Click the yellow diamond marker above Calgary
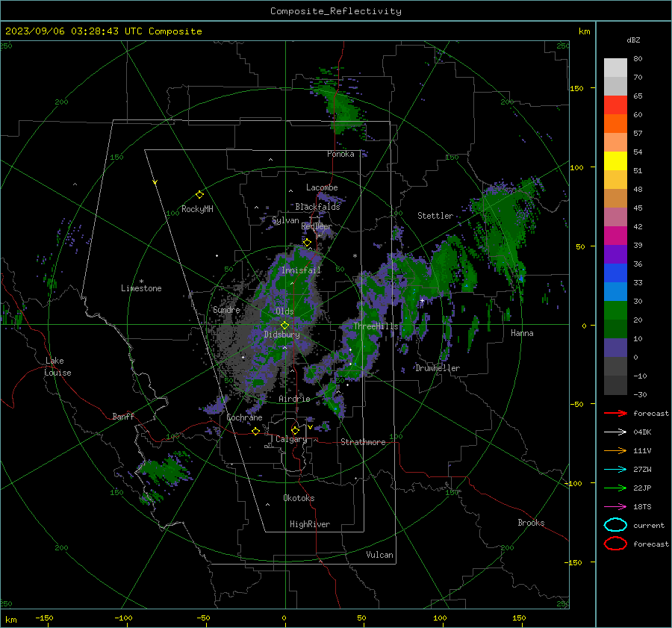The width and height of the screenshot is (672, 628). tap(295, 430)
